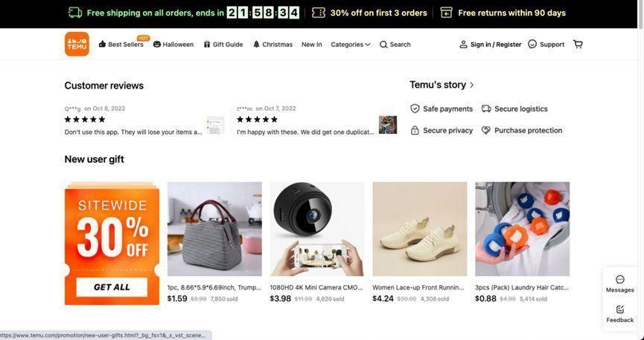Open the Messages chat icon
This screenshot has height=340, width=644.
click(x=620, y=280)
